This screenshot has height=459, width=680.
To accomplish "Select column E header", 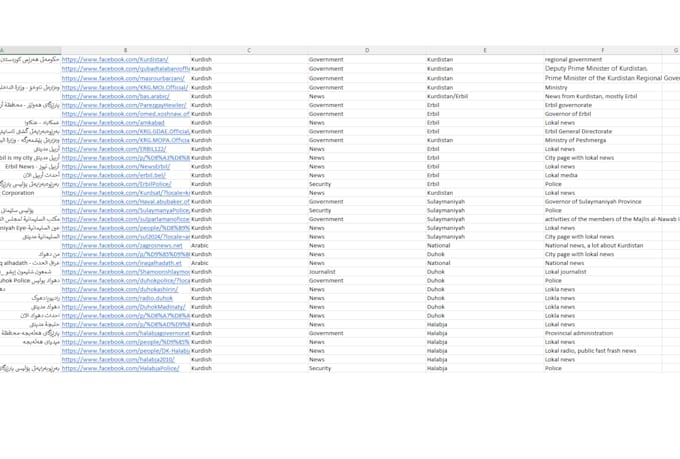I will click(x=485, y=50).
